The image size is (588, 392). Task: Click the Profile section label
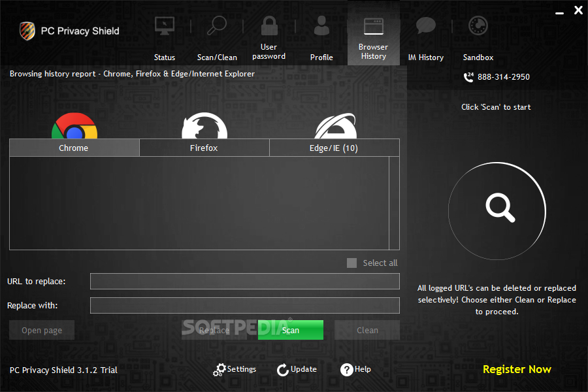click(321, 57)
